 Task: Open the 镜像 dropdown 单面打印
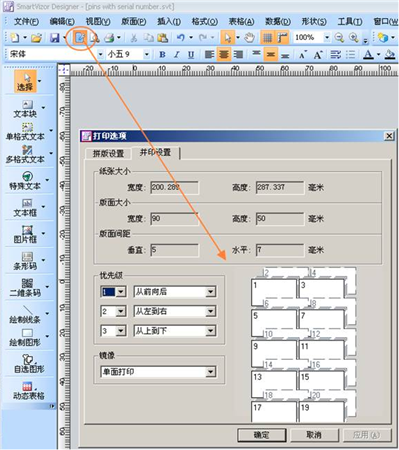coord(158,372)
